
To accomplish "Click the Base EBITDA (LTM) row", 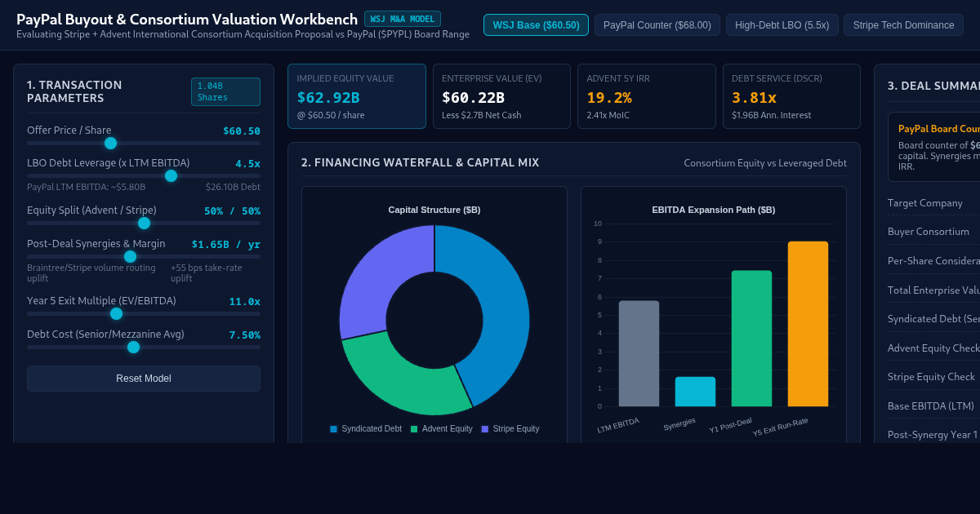I will 933,405.
